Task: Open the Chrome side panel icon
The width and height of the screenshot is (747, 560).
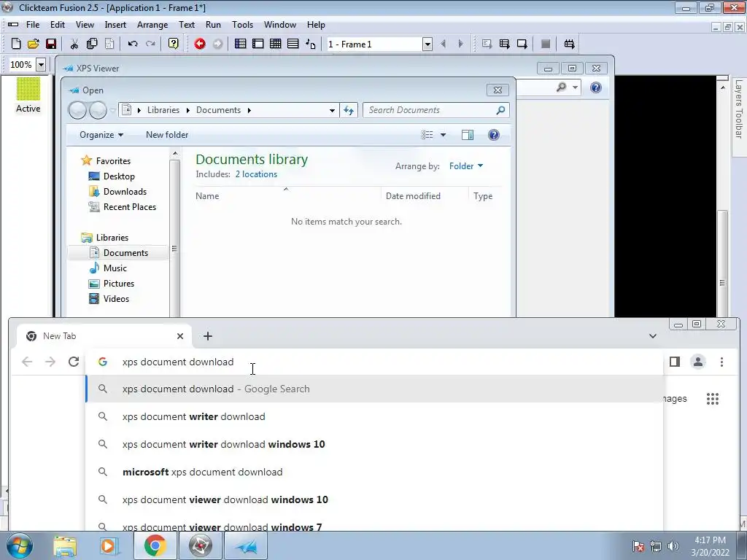Action: point(675,362)
